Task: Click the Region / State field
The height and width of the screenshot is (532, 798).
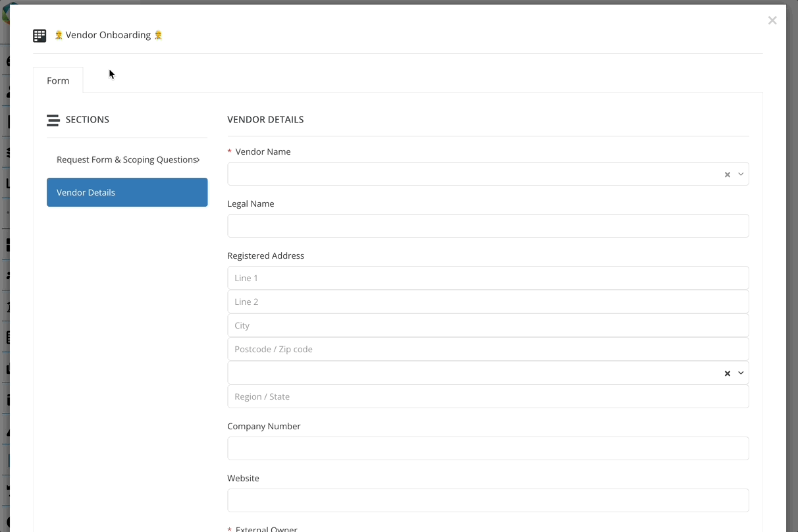Action: click(x=488, y=396)
